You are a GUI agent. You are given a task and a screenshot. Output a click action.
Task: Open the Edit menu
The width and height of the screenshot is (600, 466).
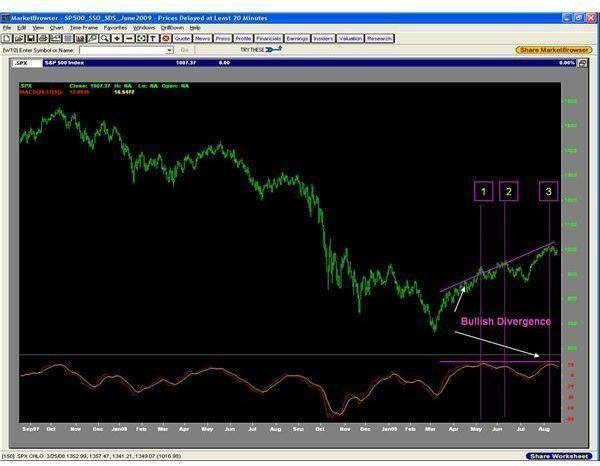[x=21, y=28]
